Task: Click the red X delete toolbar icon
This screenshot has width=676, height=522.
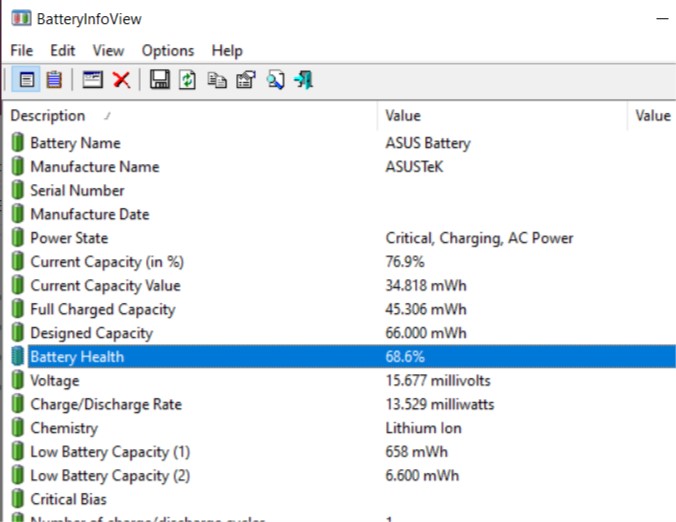Action: (x=122, y=80)
